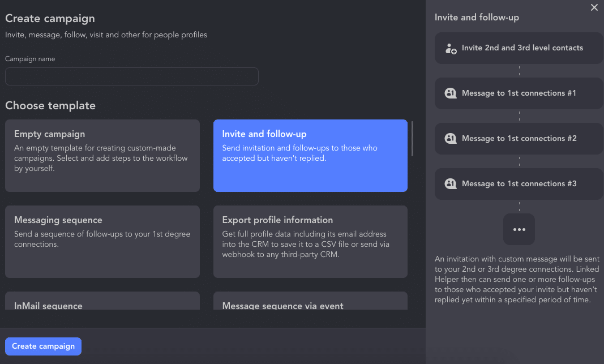604x364 pixels.
Task: Click the chat icon for Message #1 step
Action: click(x=451, y=93)
